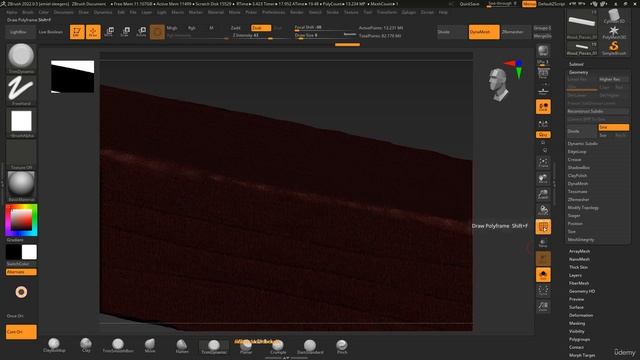Open the Texture Off selector
The image size is (640, 360).
pos(21,154)
